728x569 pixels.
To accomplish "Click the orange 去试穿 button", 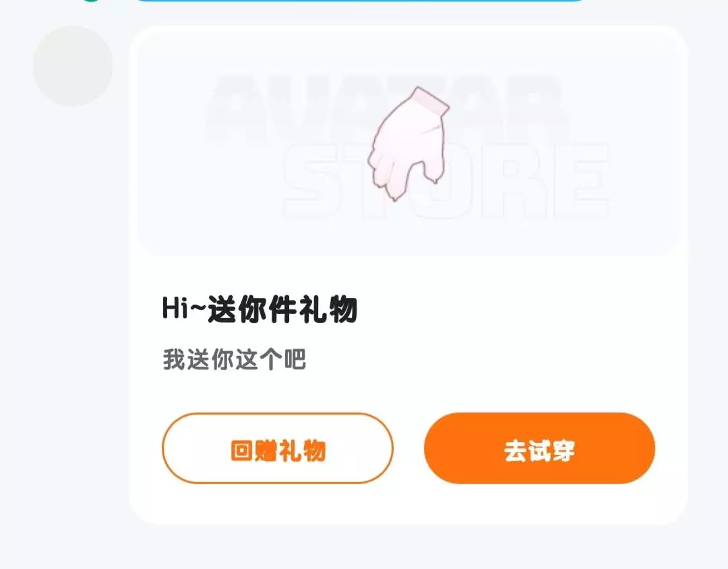I will click(539, 448).
